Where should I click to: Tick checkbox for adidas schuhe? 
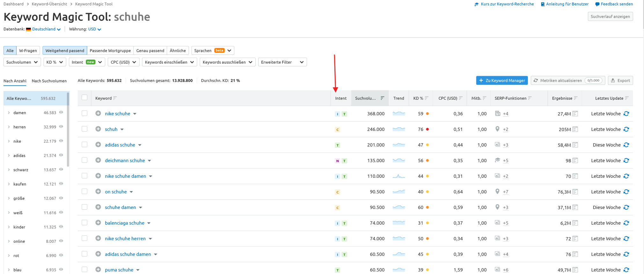point(84,144)
